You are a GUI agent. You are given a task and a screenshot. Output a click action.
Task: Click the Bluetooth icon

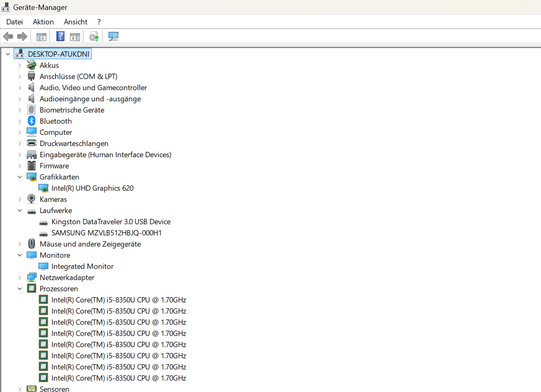(31, 121)
